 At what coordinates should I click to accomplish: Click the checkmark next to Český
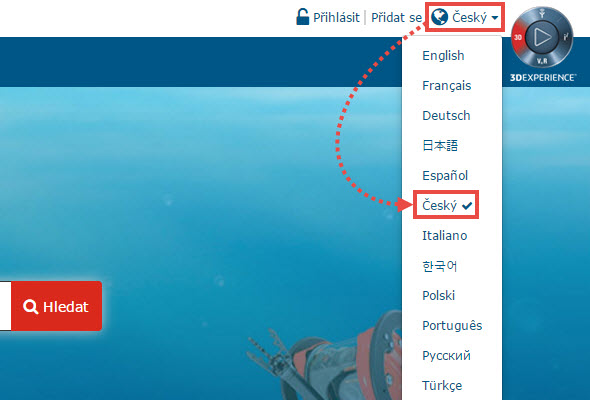[x=467, y=206]
